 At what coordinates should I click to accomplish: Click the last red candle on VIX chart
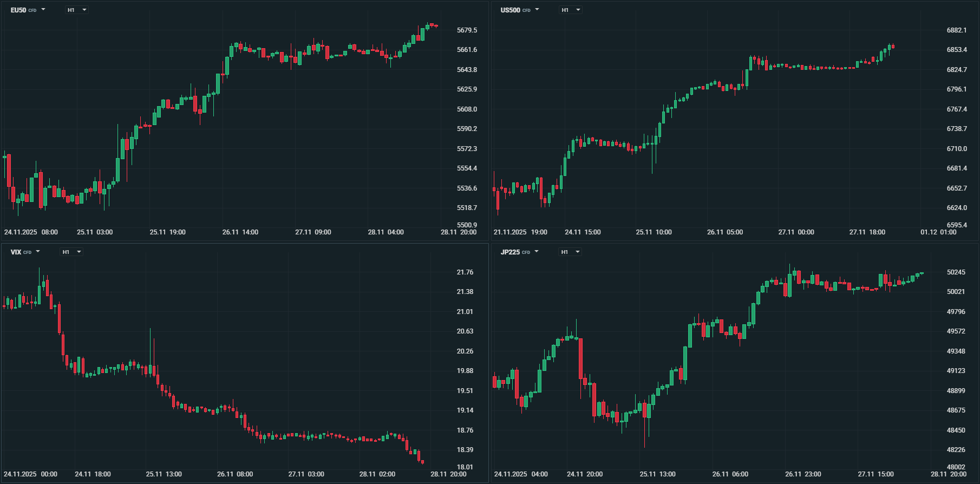[422, 462]
